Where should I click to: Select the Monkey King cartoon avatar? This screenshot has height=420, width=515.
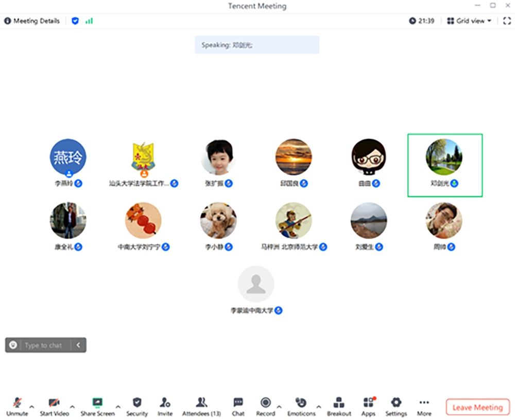(x=294, y=221)
